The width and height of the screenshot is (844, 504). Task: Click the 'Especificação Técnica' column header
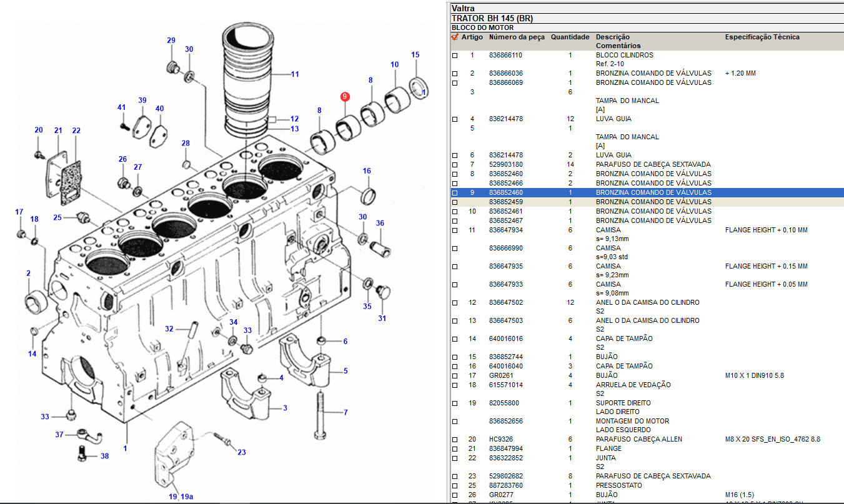coord(762,37)
